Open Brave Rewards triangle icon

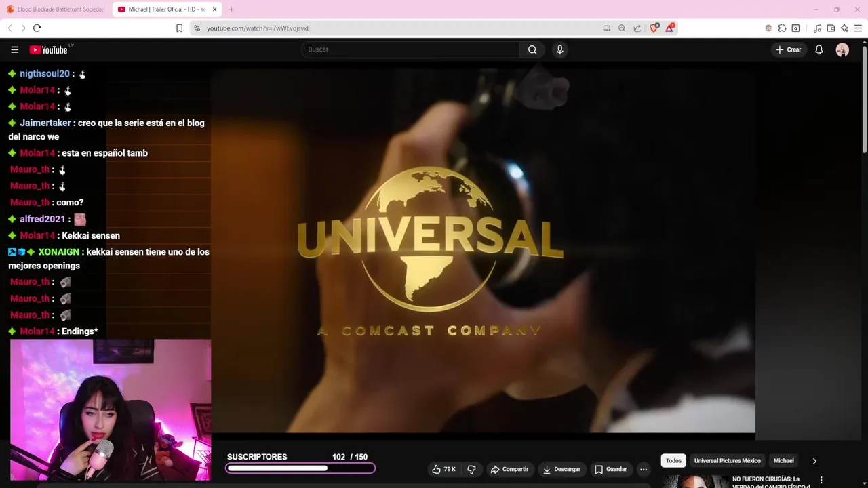[x=670, y=28]
